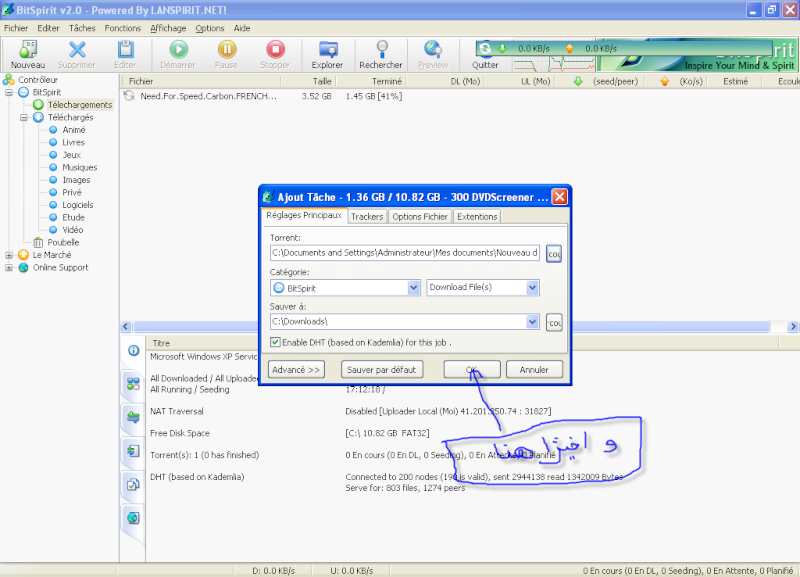The width and height of the screenshot is (800, 577).
Task: Open the Options menu
Action: 210,28
